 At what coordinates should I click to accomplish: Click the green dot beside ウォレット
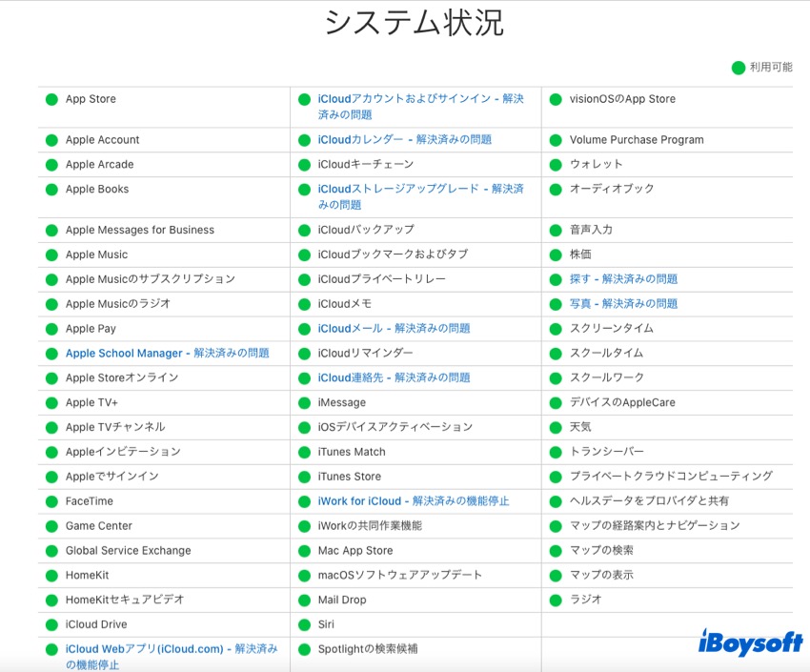point(557,165)
